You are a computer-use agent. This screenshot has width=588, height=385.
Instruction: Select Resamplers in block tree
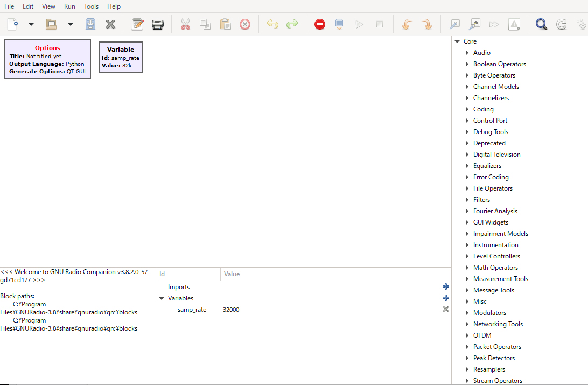point(489,369)
